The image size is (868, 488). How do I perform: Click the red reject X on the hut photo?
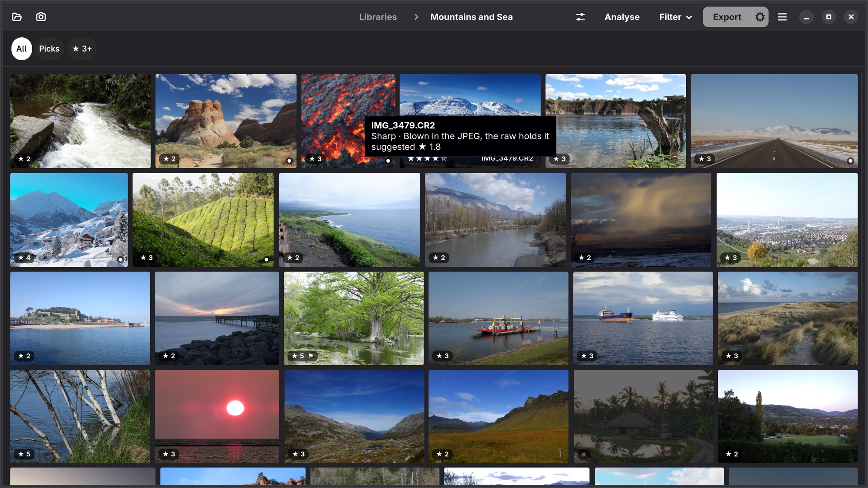coord(584,454)
